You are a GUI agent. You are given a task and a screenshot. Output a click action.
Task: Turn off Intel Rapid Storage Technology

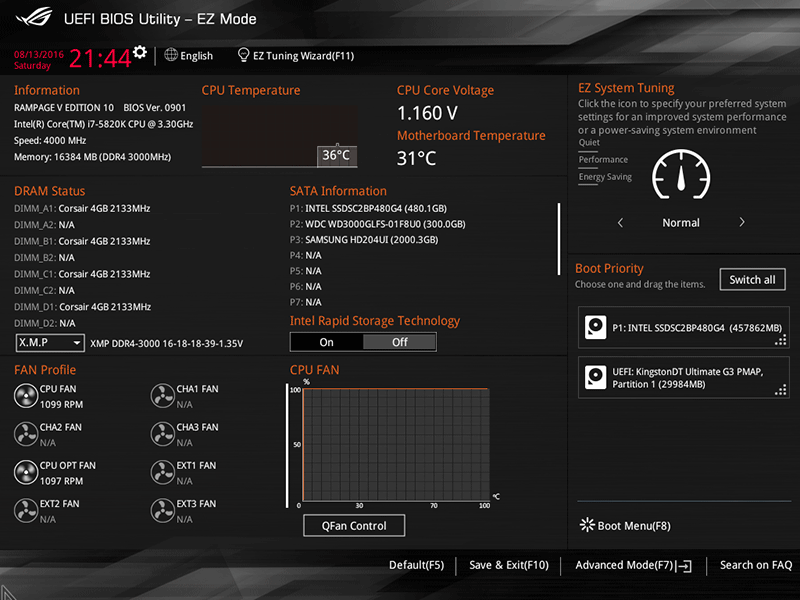399,341
